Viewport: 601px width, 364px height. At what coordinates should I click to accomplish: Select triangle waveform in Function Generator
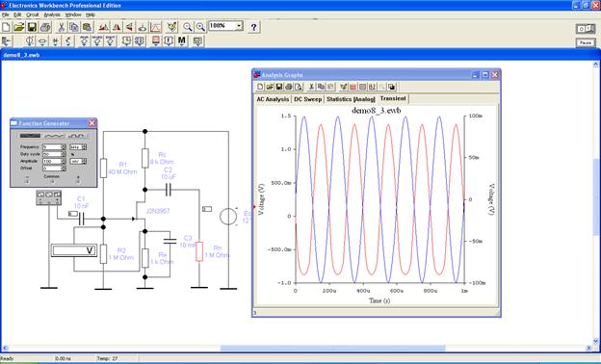[x=54, y=136]
